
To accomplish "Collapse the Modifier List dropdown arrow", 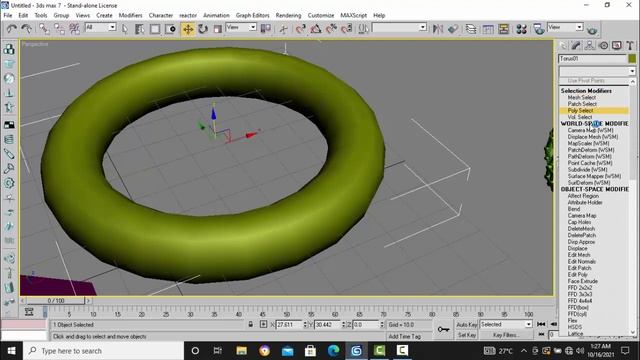I will [632, 71].
